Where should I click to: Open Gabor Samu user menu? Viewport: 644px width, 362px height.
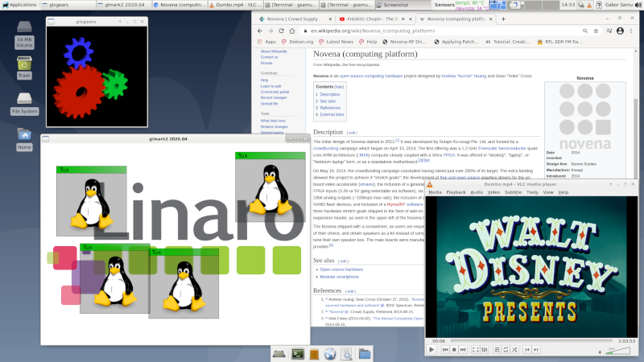(x=620, y=5)
